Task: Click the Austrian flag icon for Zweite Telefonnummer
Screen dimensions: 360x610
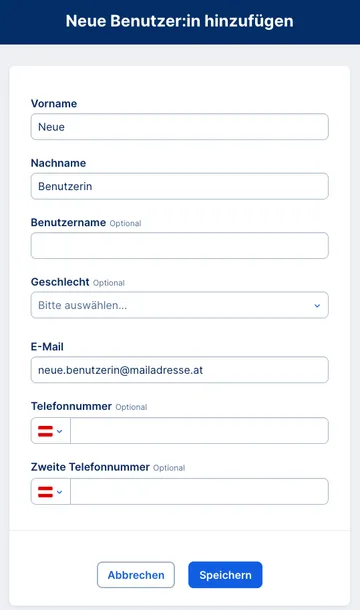Action: coord(45,492)
